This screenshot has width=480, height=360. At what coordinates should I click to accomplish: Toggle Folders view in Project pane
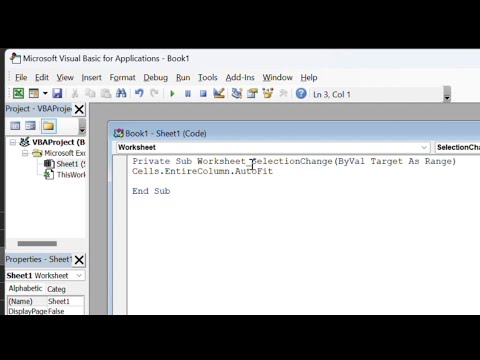48,126
